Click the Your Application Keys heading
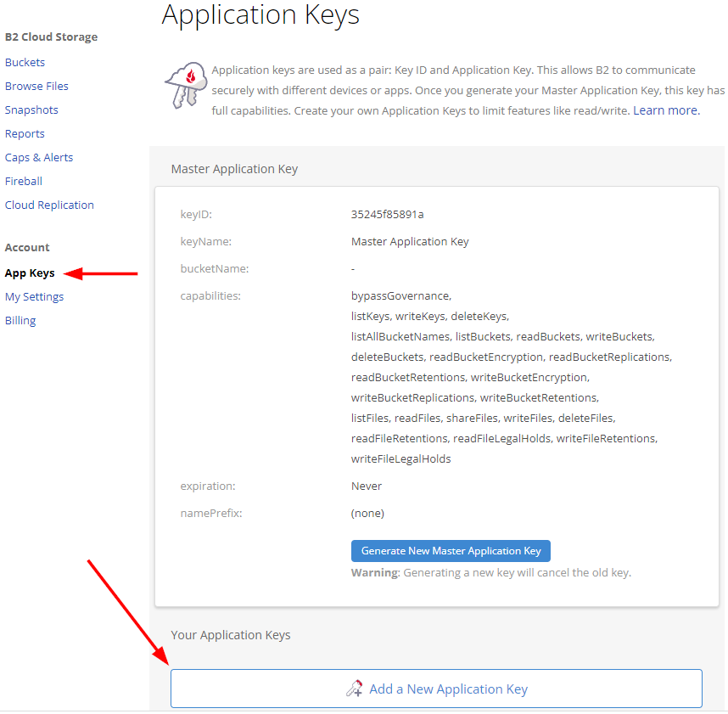Viewport: 728px width, 714px height. pos(231,635)
